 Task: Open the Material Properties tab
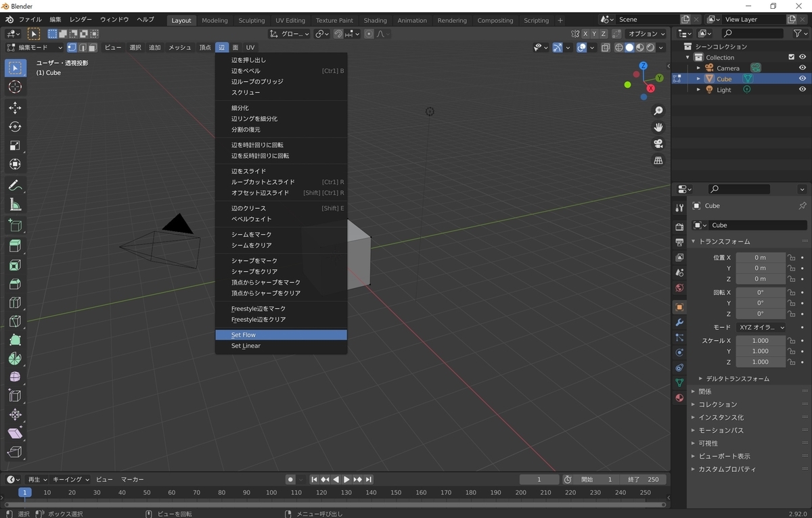(679, 398)
